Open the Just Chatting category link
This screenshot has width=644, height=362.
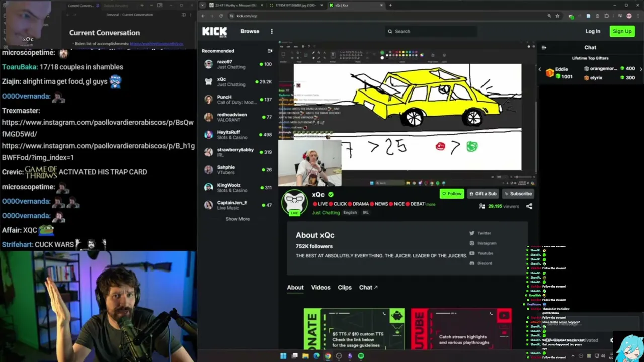pos(326,213)
